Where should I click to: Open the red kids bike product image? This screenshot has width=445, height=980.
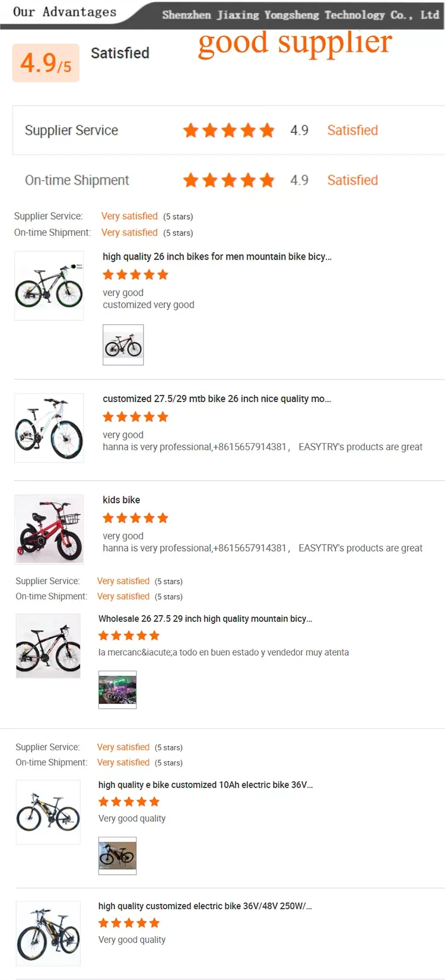pos(49,529)
